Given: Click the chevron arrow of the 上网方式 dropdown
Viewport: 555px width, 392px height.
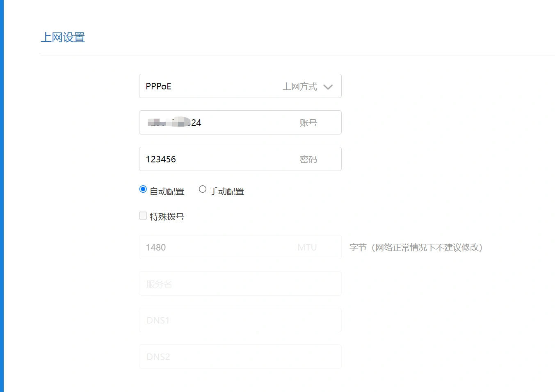Looking at the screenshot, I should [x=328, y=87].
